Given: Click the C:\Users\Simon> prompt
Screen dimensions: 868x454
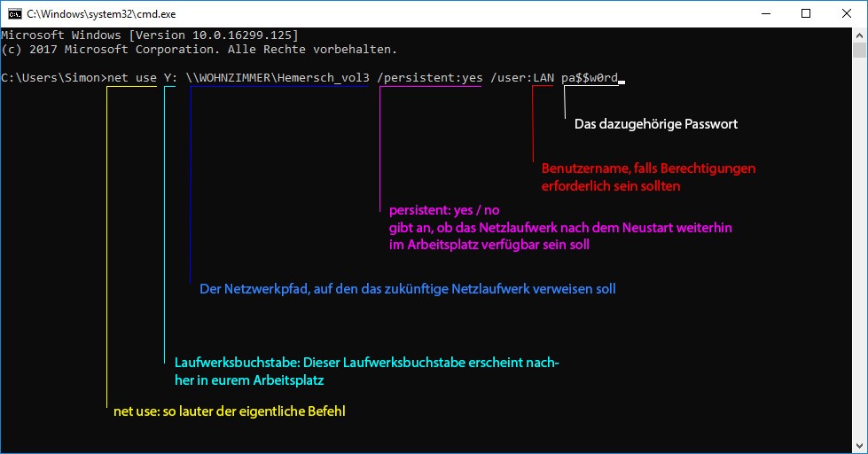Looking at the screenshot, I should coord(53,78).
